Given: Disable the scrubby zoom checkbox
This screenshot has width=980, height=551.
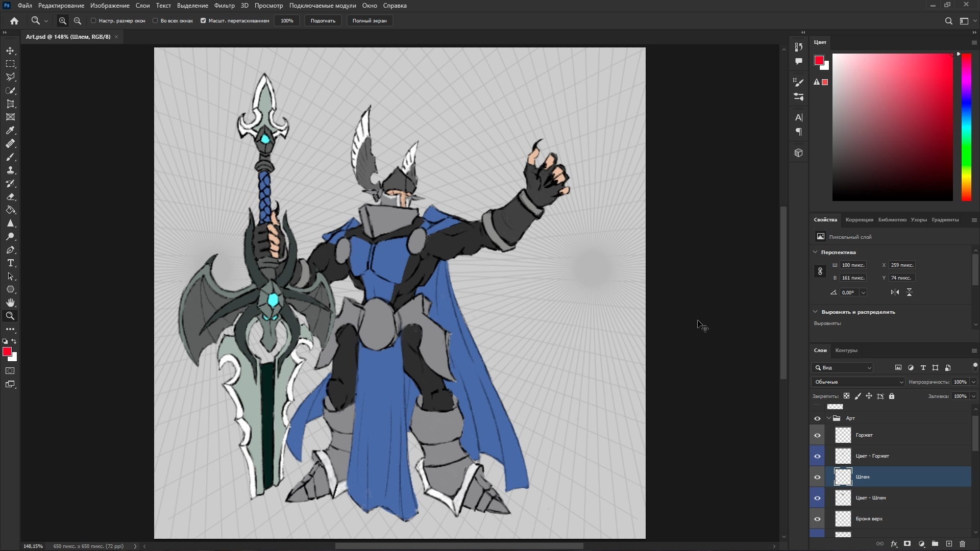Looking at the screenshot, I should tap(203, 21).
